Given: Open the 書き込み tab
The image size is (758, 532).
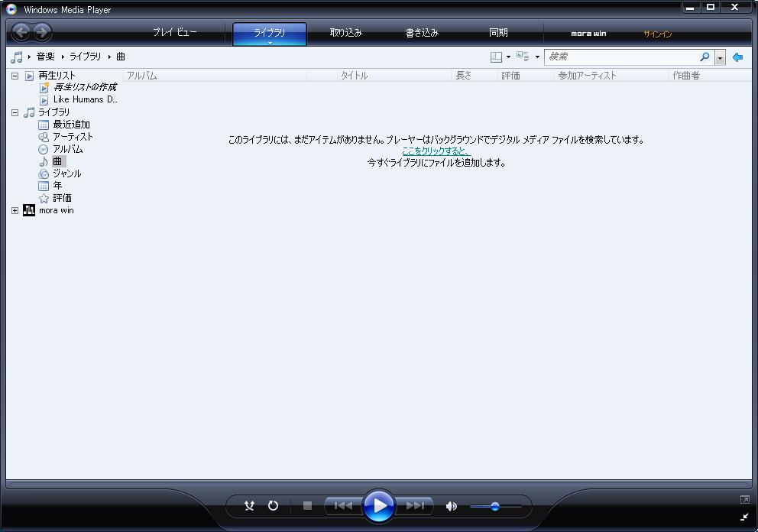Looking at the screenshot, I should 422,33.
